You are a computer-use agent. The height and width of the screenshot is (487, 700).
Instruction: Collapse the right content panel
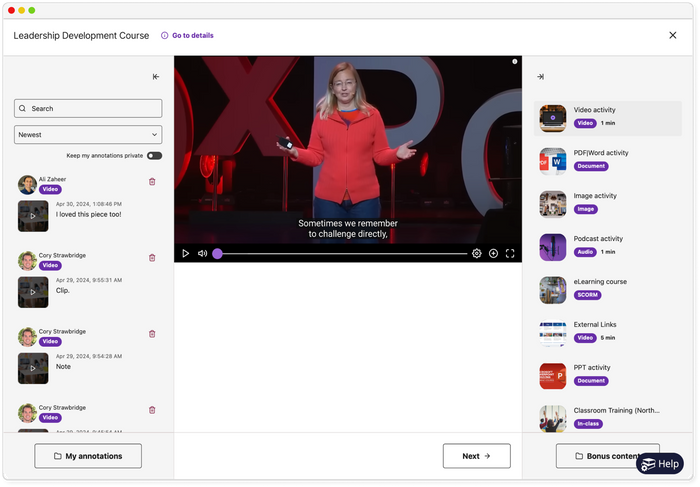point(541,77)
